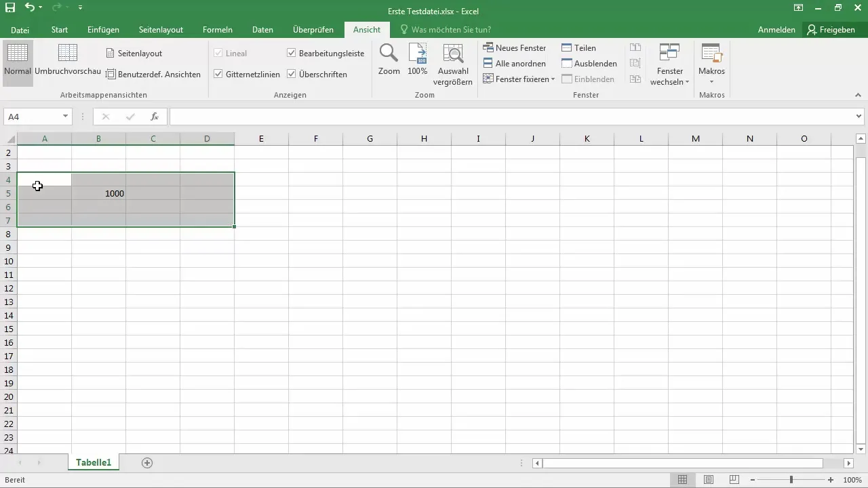Select row header 12
This screenshot has width=868, height=488.
click(8, 288)
